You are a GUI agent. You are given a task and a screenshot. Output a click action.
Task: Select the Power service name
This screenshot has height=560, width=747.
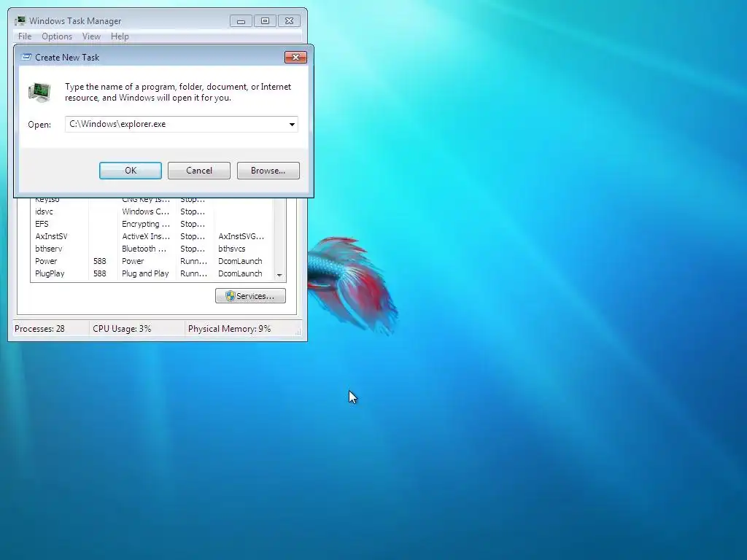(x=46, y=261)
